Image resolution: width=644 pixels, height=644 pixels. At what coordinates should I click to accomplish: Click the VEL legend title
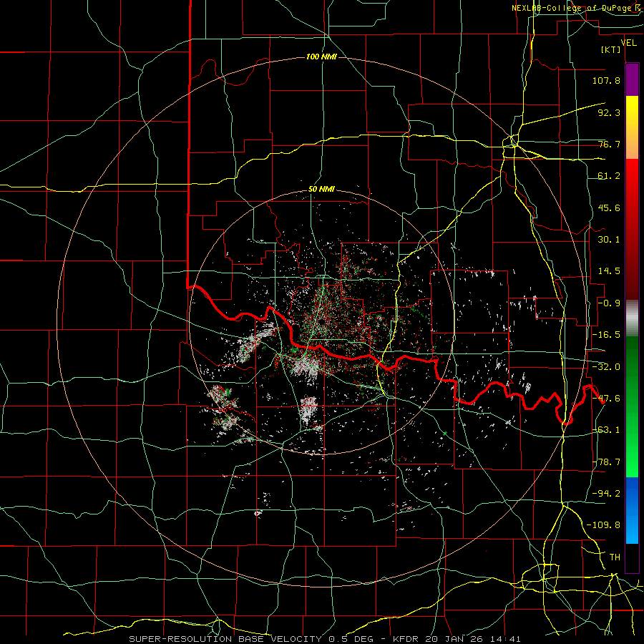[628, 42]
